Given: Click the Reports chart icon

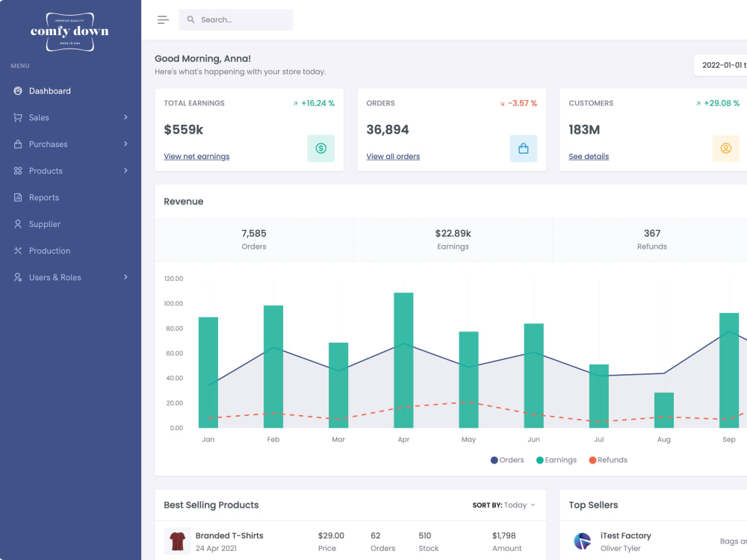Looking at the screenshot, I should (18, 197).
